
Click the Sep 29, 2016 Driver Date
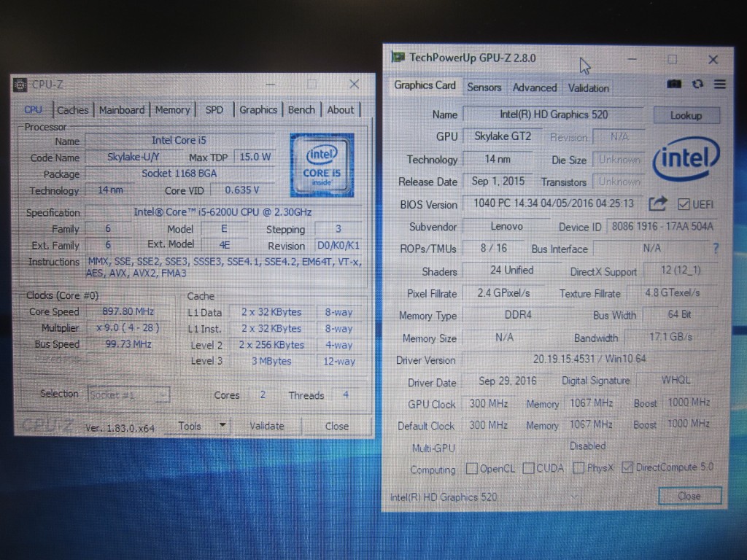click(508, 381)
